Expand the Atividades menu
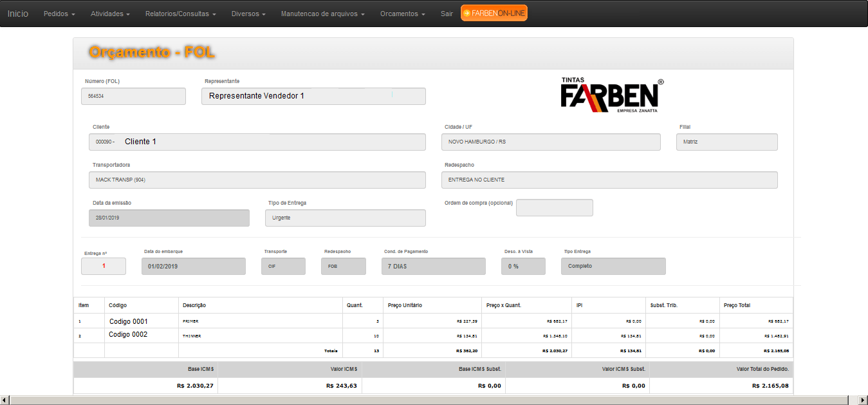This screenshot has width=868, height=405. [110, 14]
